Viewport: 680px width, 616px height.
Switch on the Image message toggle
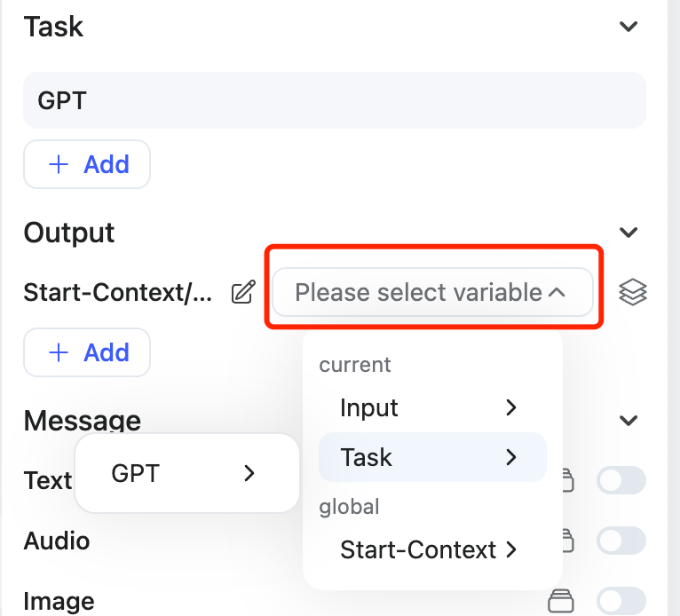pos(621,601)
